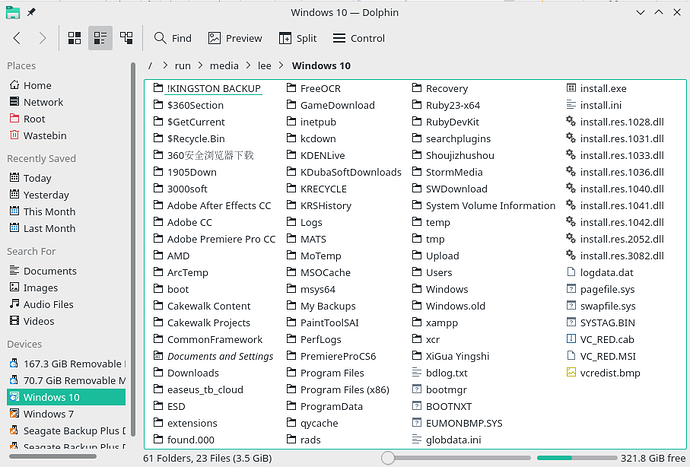Select the KDENLive folder
The image size is (690, 467).
pyautogui.click(x=316, y=155)
